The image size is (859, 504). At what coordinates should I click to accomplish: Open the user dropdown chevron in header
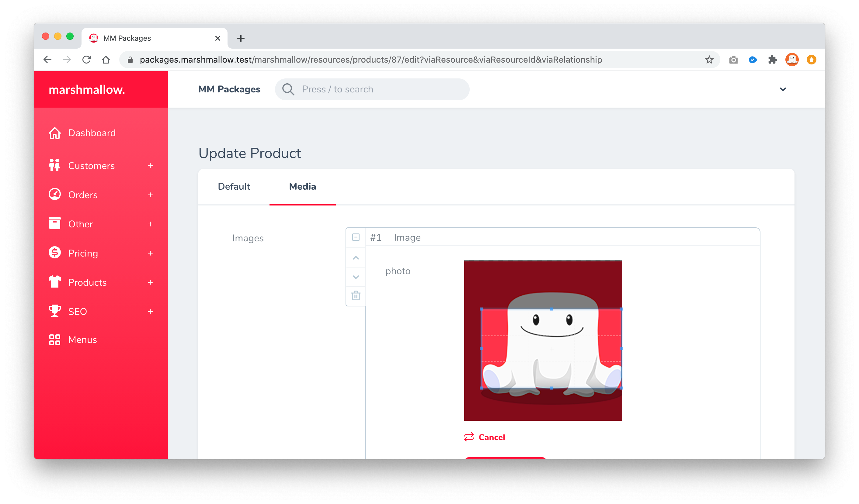click(x=783, y=90)
